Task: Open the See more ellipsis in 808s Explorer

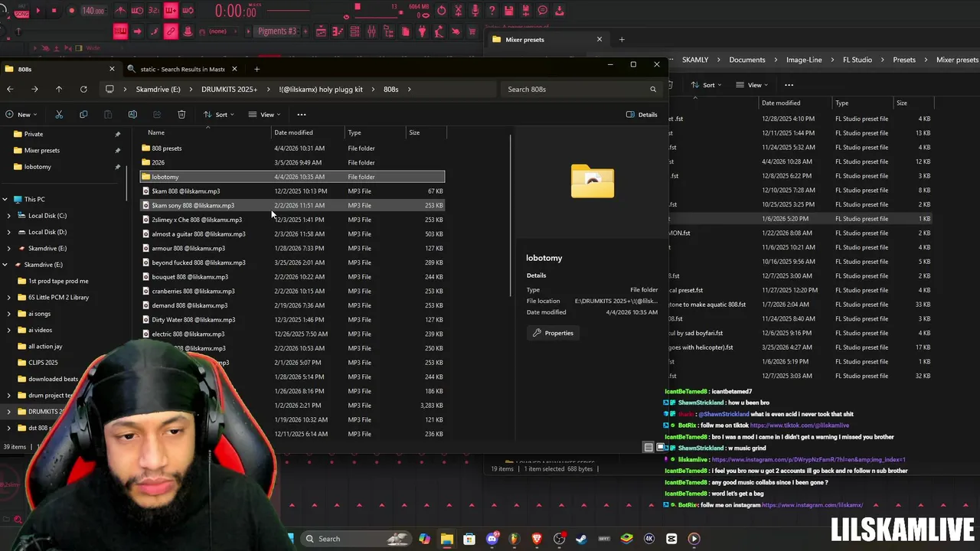Action: (x=302, y=115)
